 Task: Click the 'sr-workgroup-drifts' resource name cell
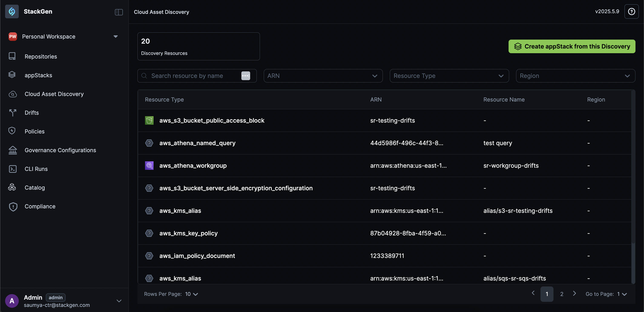[x=511, y=166]
